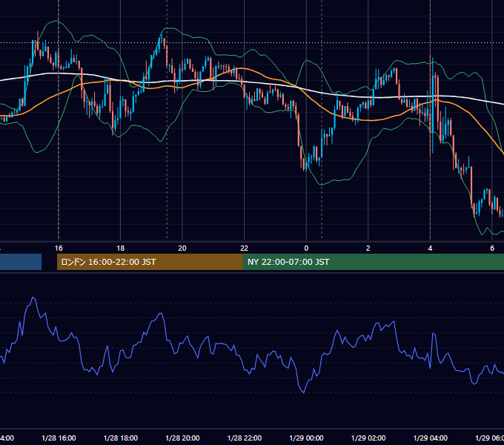
Task: Click the hour label 6 on the time axis
Action: pyautogui.click(x=492, y=248)
